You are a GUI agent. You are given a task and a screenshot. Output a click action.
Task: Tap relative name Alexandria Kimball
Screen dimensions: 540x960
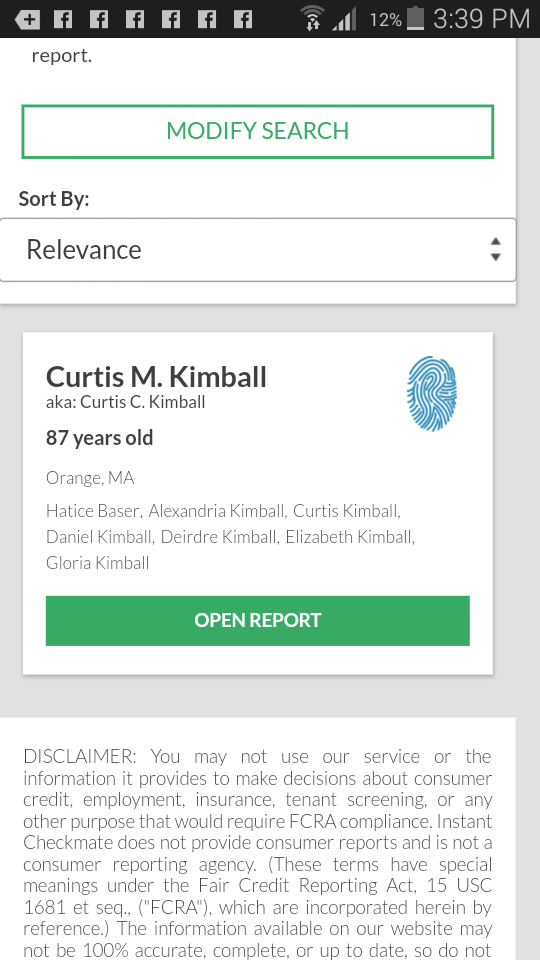pos(217,511)
